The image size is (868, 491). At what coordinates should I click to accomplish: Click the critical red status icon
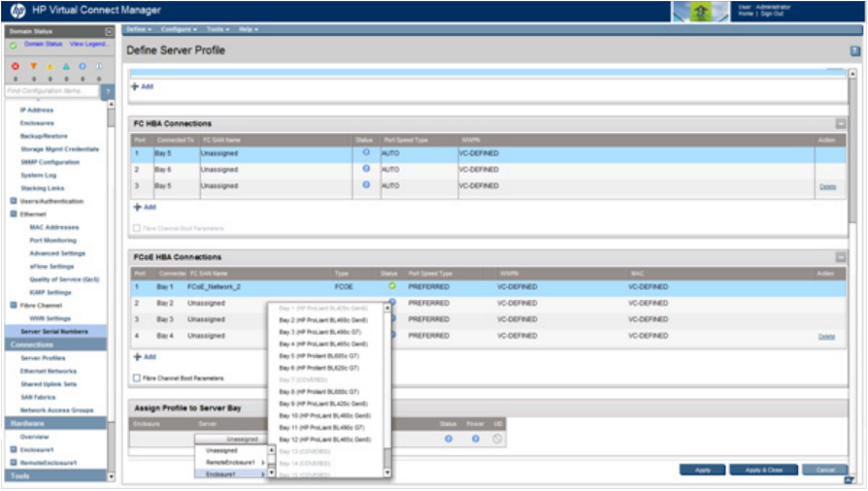tap(16, 66)
